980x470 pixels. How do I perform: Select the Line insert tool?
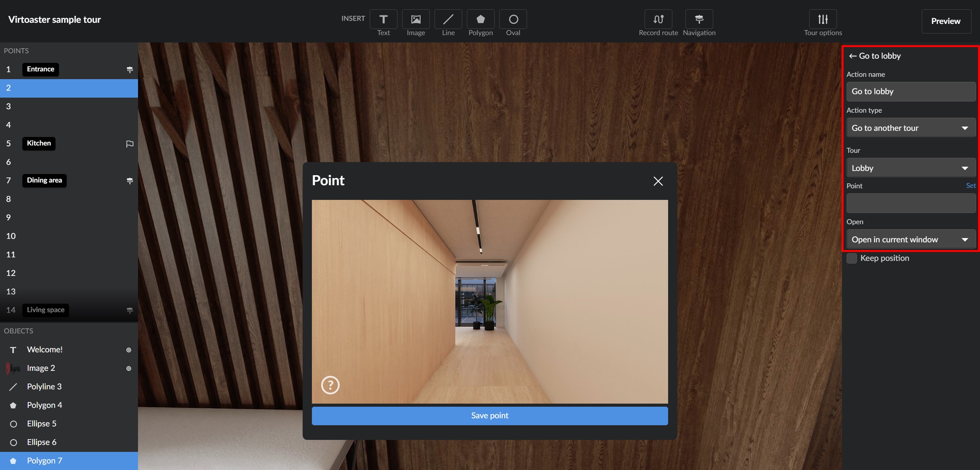pos(448,19)
